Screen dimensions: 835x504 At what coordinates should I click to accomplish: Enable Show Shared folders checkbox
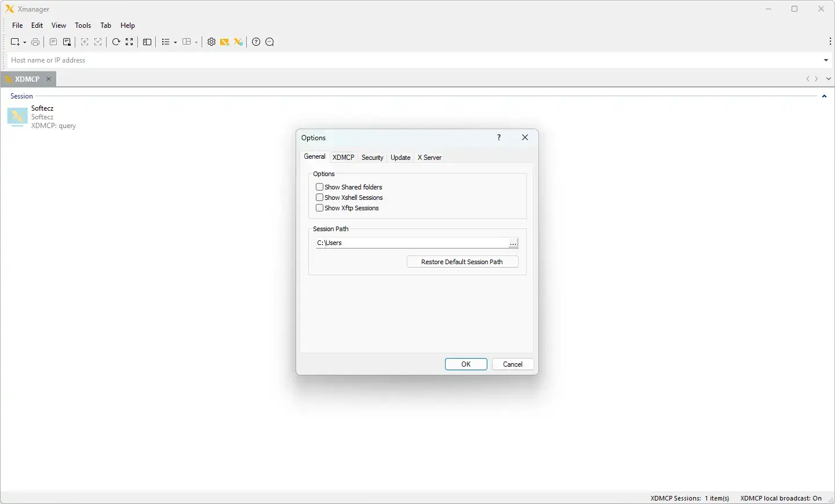click(319, 187)
